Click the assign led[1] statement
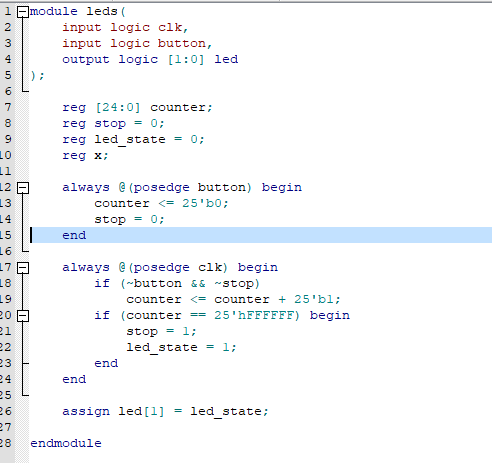Viewport: 492px width, 463px height. (165, 412)
